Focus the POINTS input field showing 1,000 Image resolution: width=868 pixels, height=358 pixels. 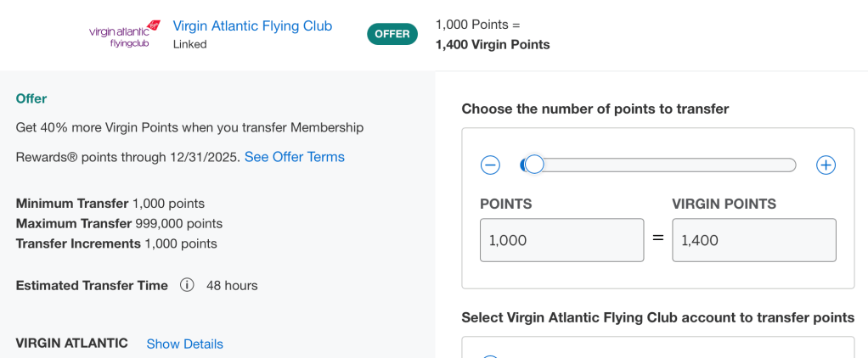pos(561,240)
